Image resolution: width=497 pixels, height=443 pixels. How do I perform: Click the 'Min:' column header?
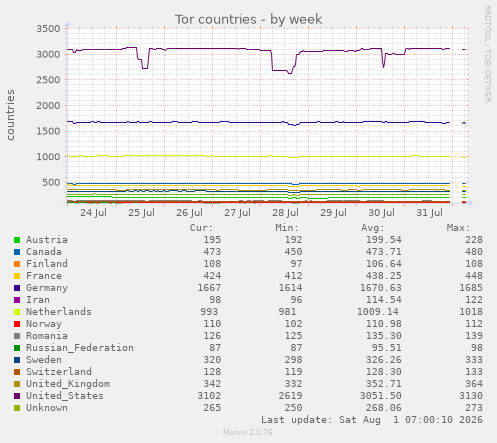point(287,228)
